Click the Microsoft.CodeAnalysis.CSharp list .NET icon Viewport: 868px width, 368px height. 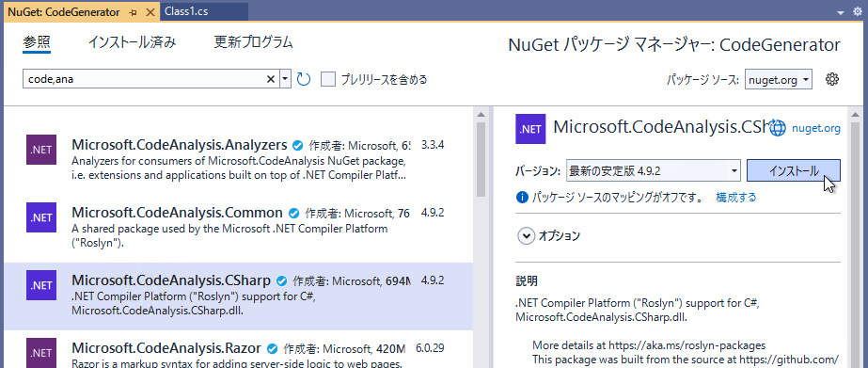click(x=41, y=284)
